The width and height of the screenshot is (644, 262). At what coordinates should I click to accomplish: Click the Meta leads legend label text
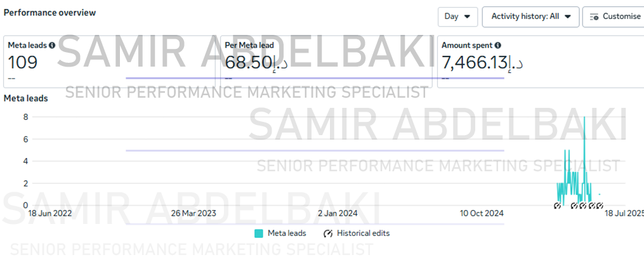coord(287,233)
